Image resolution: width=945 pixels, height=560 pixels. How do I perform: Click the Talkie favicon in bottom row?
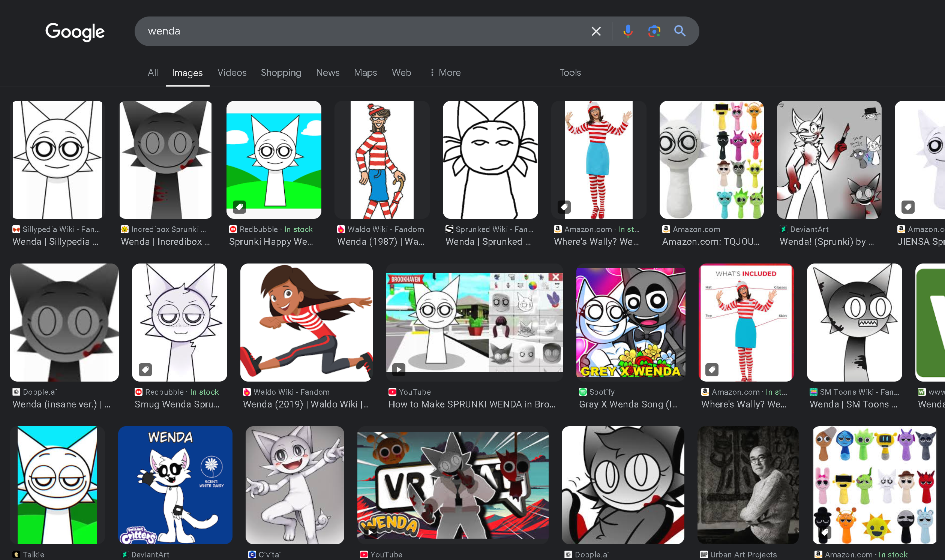coord(16,554)
